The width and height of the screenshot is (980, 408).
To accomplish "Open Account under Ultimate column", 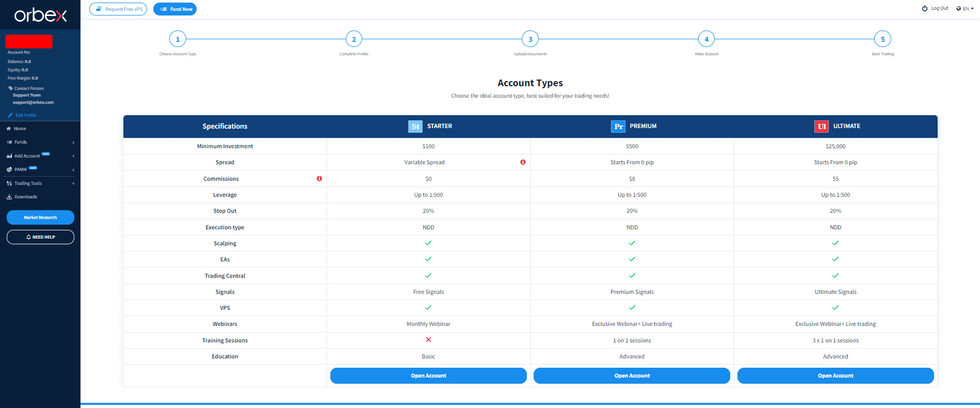I will 836,375.
